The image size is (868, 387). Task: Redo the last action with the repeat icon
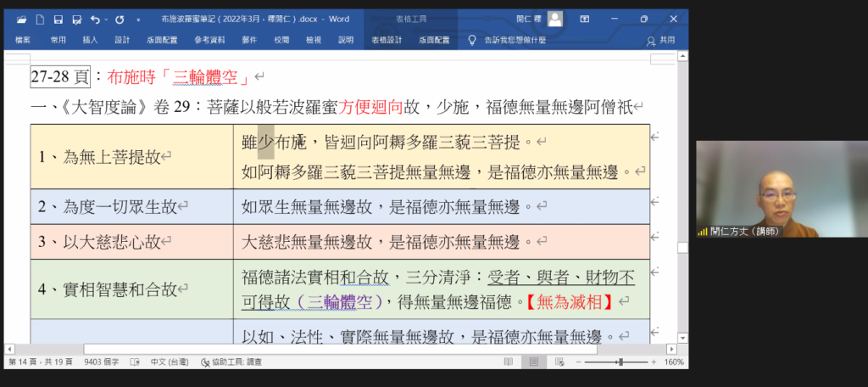tap(120, 19)
